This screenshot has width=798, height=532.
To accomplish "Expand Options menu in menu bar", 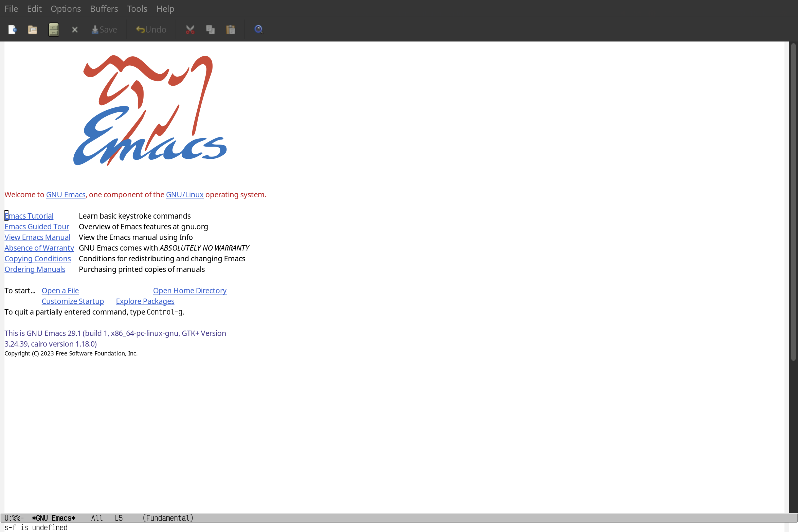I will [65, 8].
